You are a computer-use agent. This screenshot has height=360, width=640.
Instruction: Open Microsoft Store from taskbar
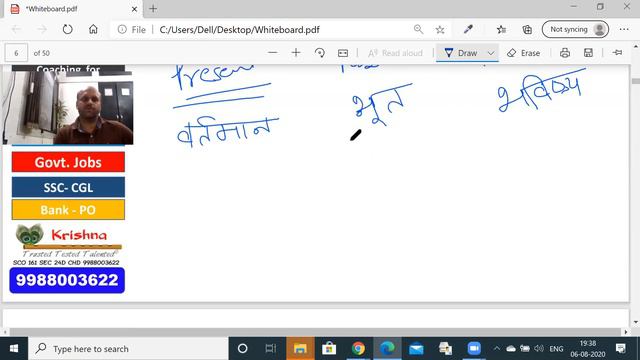click(x=329, y=349)
